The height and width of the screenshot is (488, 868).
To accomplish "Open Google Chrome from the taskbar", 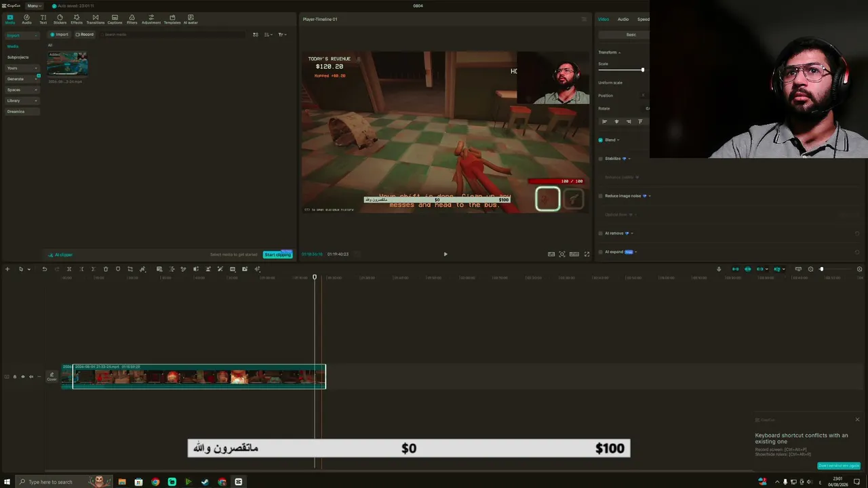I will click(x=155, y=482).
